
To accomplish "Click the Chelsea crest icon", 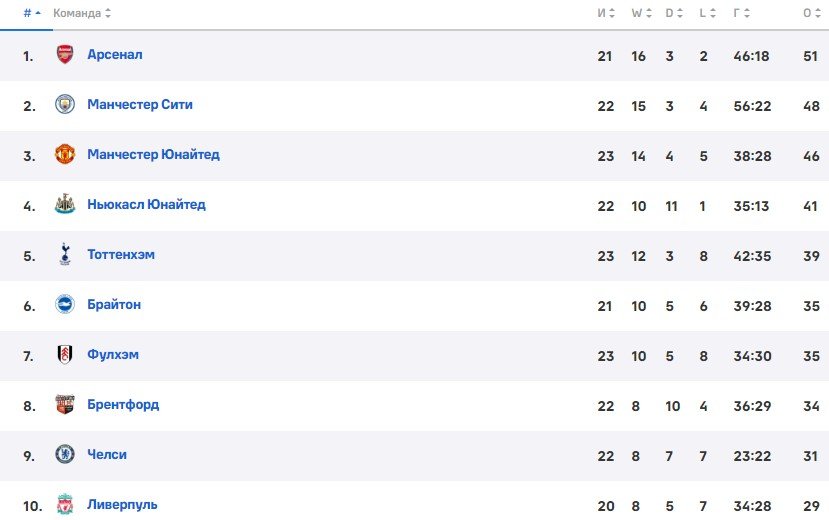I will [x=65, y=455].
